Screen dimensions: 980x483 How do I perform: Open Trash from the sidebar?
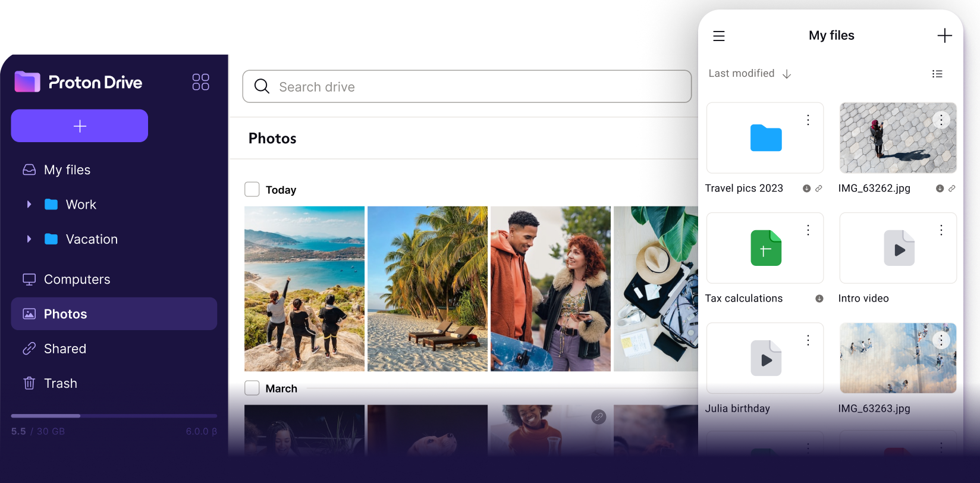point(59,384)
